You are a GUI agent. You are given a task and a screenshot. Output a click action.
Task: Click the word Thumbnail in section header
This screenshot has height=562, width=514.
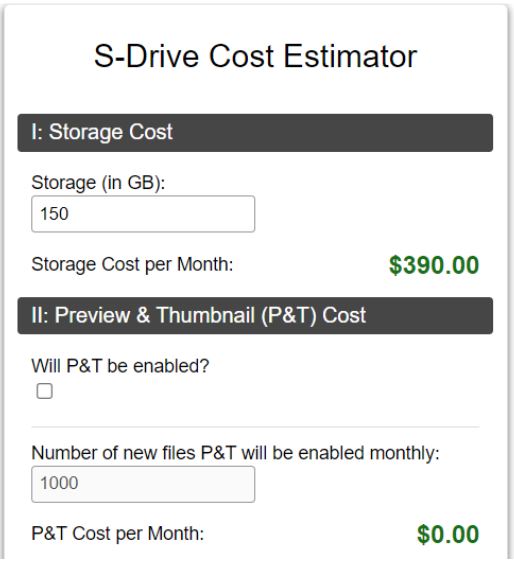tap(205, 315)
